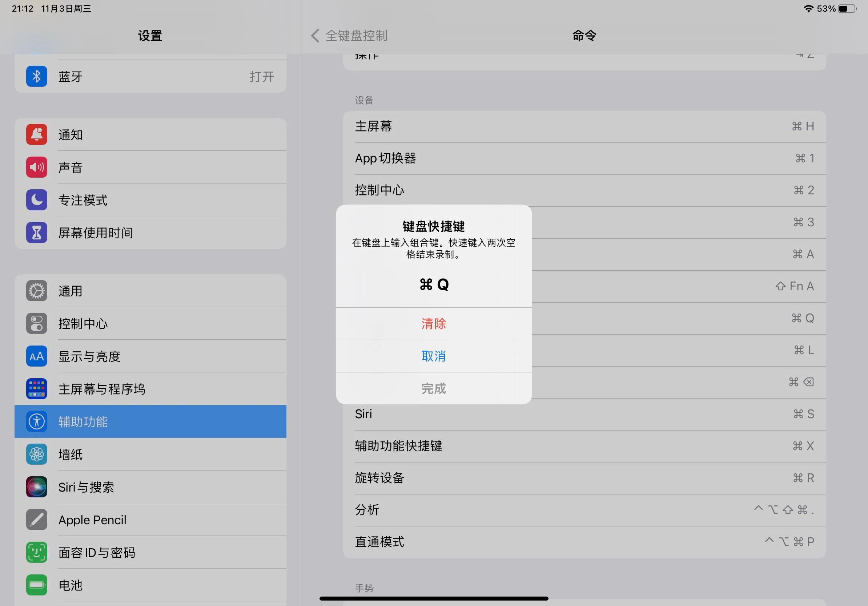868x606 pixels.
Task: Tap 清除 to clear the shortcut
Action: click(x=433, y=324)
